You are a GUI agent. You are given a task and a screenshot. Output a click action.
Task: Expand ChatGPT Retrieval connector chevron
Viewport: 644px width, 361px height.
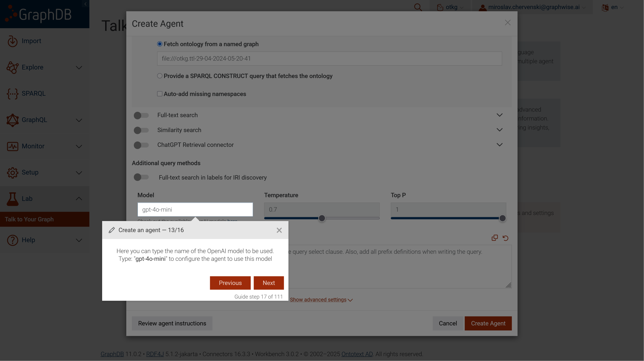500,145
